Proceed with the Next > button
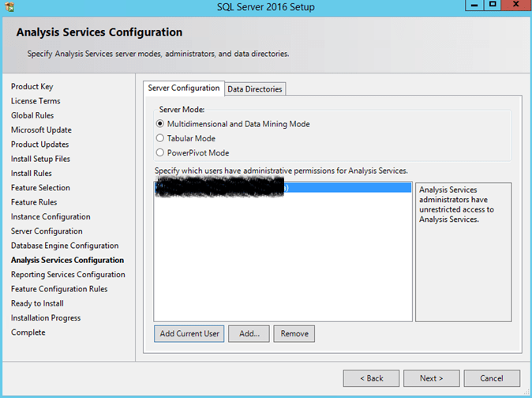Screen dimensions: 532x398 (432, 378)
